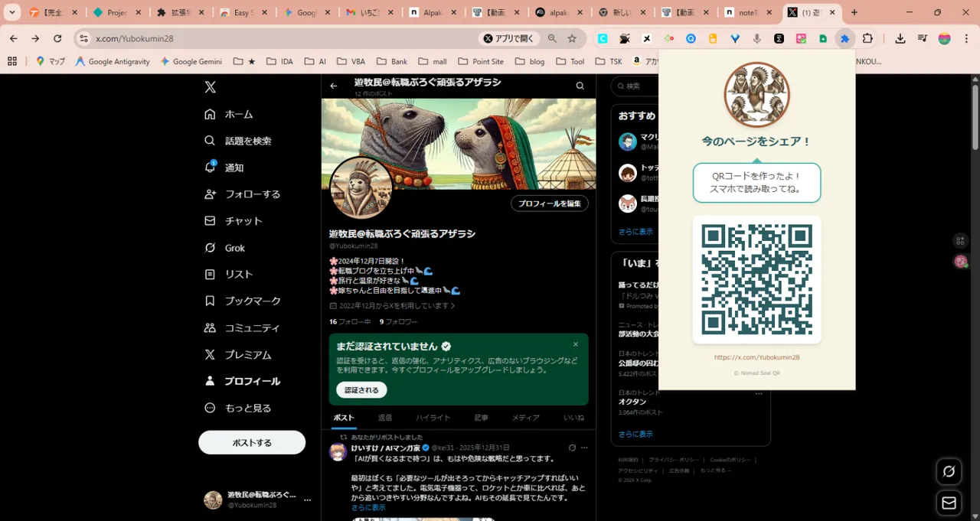Screen dimensions: 980x521
Task: Open Bank bookmarks folder
Action: [x=391, y=61]
